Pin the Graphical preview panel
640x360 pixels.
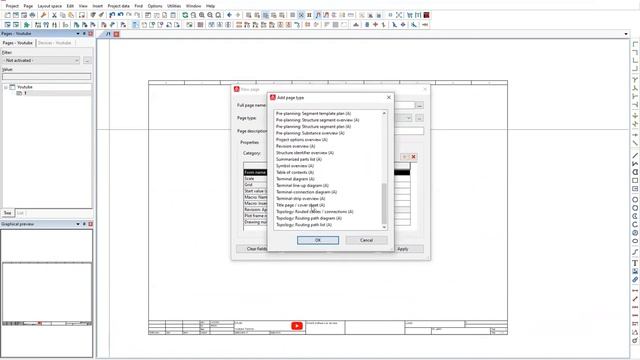(x=84, y=224)
